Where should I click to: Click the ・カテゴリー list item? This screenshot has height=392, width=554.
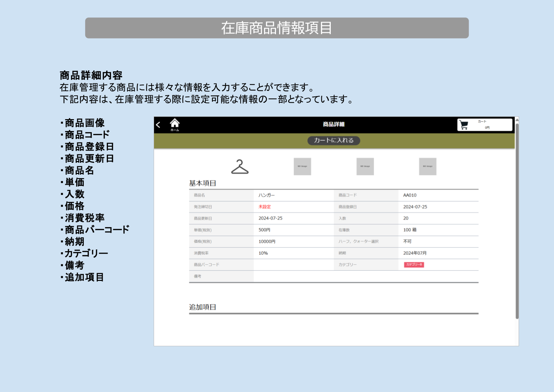click(x=84, y=254)
